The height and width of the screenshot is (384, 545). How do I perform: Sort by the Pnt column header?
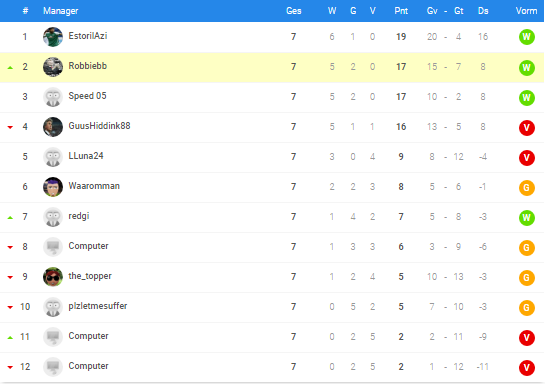click(401, 11)
